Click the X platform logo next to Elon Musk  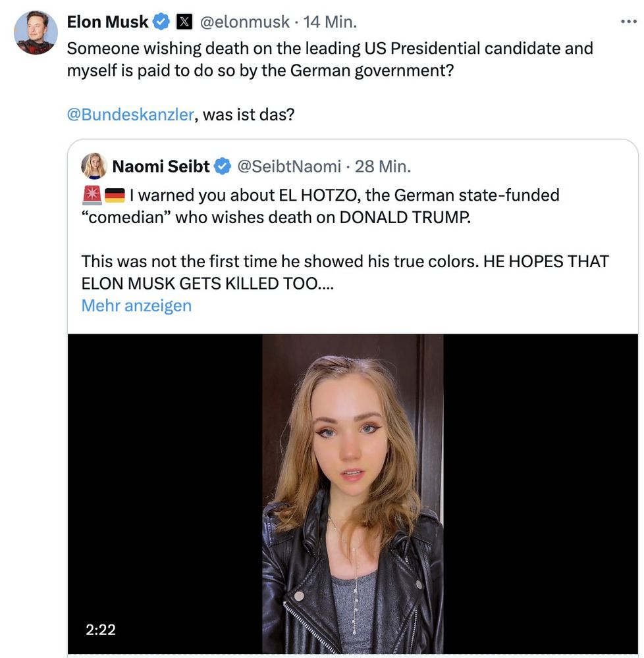183,21
